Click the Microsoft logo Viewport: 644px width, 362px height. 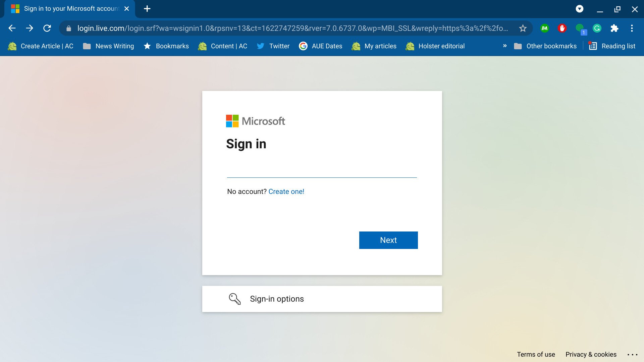point(256,121)
